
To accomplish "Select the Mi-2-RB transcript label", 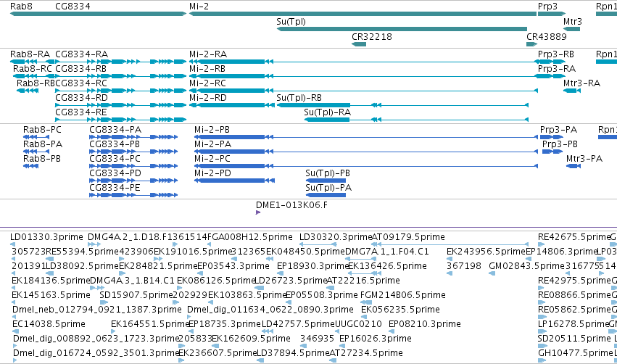I will [207, 68].
